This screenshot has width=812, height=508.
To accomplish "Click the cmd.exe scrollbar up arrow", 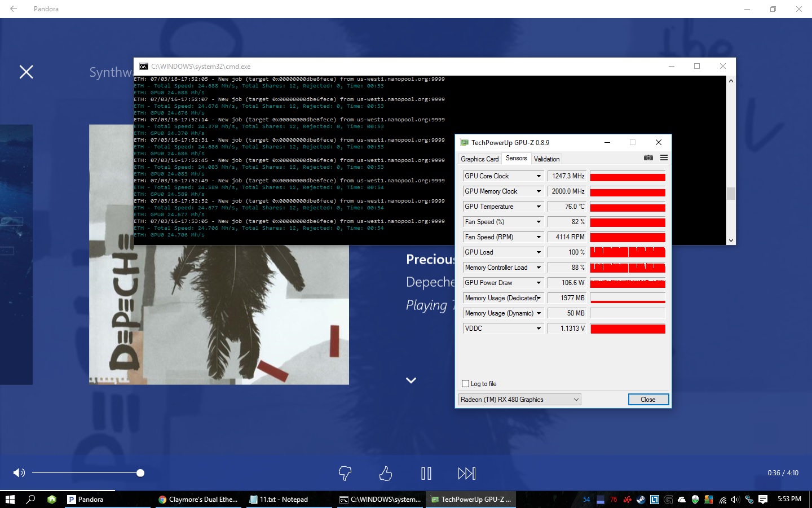I will (x=731, y=81).
